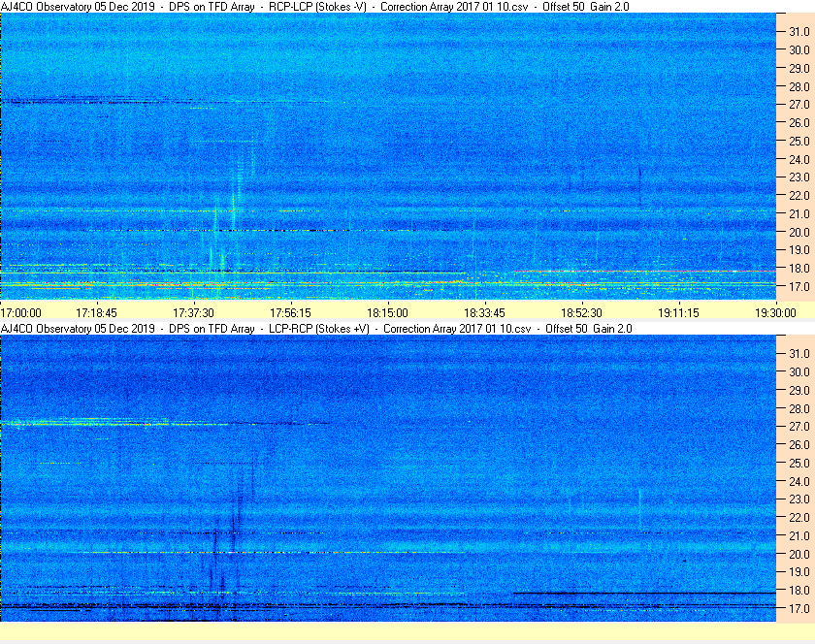815x644 pixels.
Task: Click 'Gain 2.0' in the Stokes -V title
Action: (x=609, y=7)
